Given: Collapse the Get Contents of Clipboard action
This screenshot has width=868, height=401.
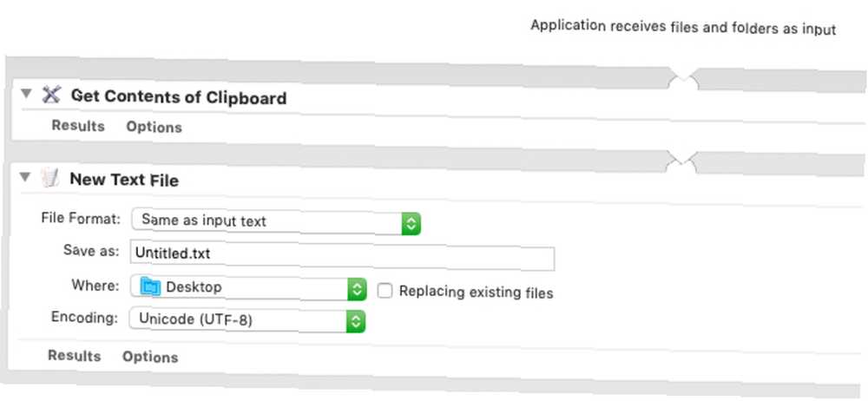Looking at the screenshot, I should 25,94.
